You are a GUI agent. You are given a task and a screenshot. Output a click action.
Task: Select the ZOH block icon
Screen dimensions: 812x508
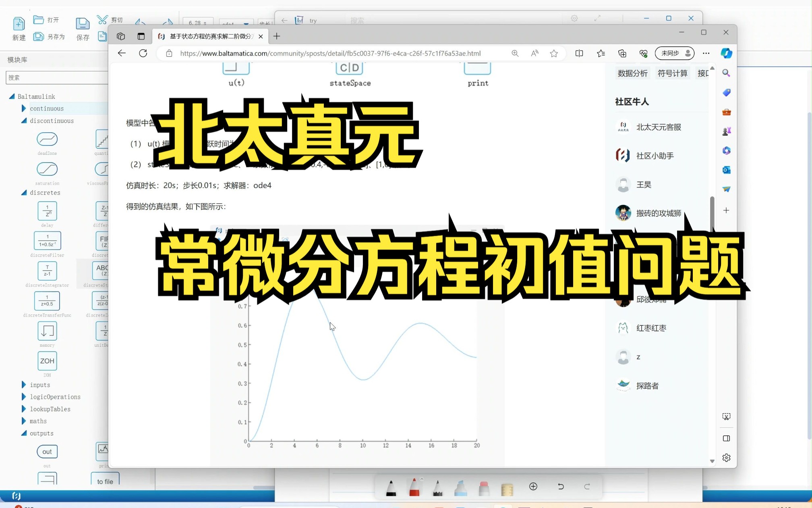(x=47, y=360)
